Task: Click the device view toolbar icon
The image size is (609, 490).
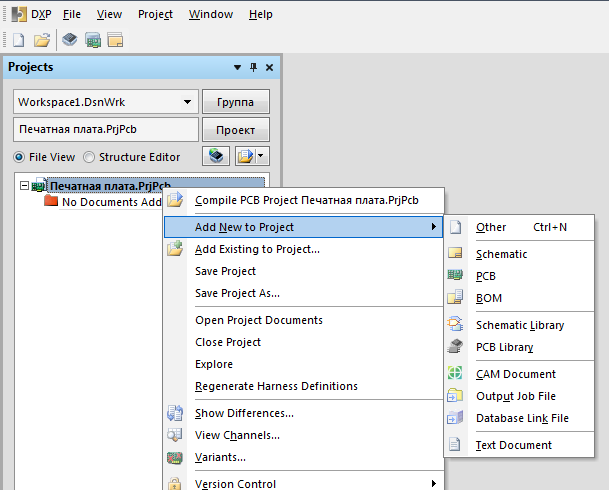Action: coord(70,40)
